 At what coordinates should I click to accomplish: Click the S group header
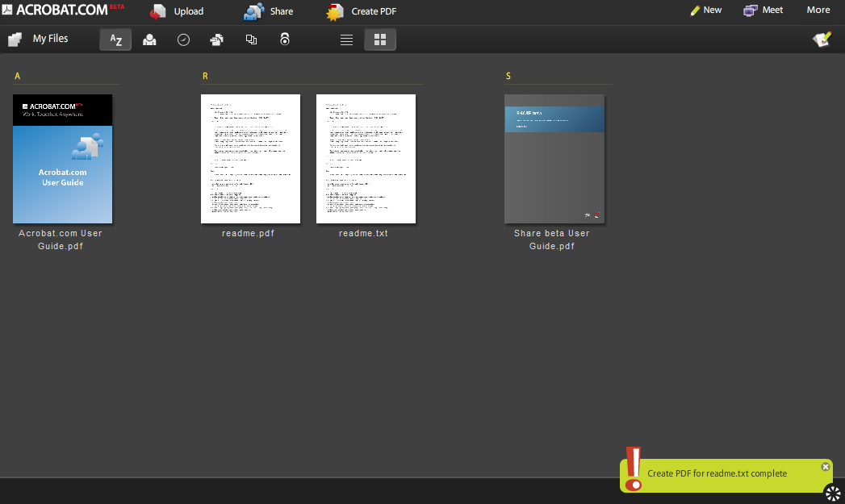(x=508, y=76)
